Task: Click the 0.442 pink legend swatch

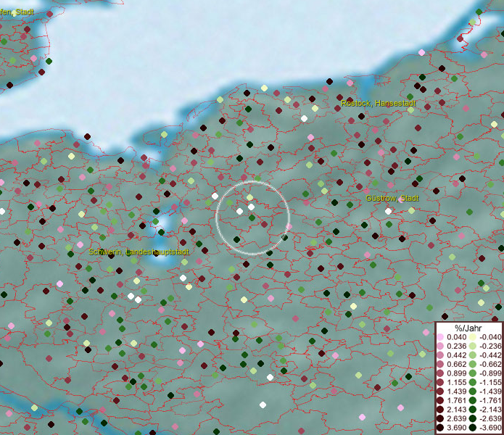Action: (440, 355)
